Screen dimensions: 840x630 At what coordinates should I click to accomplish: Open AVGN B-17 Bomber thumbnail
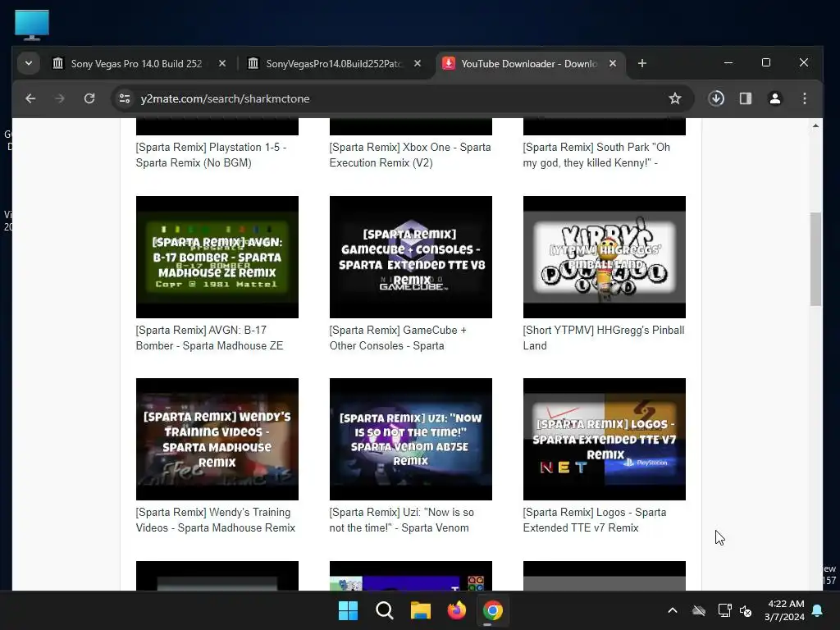217,257
